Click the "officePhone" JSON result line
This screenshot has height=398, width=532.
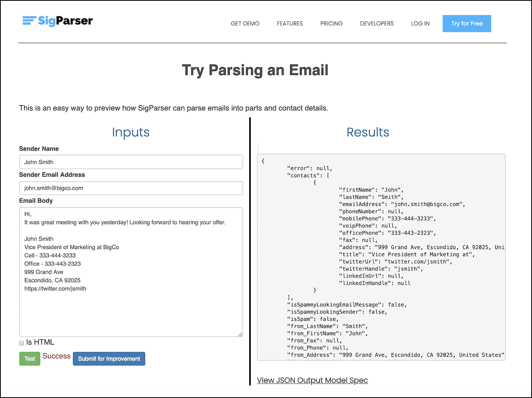tap(388, 233)
